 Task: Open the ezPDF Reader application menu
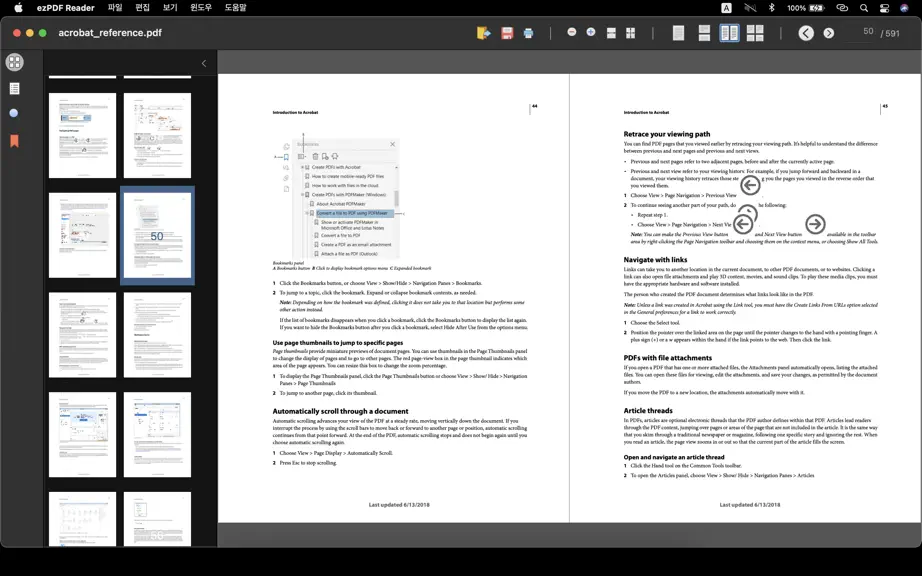[x=65, y=8]
